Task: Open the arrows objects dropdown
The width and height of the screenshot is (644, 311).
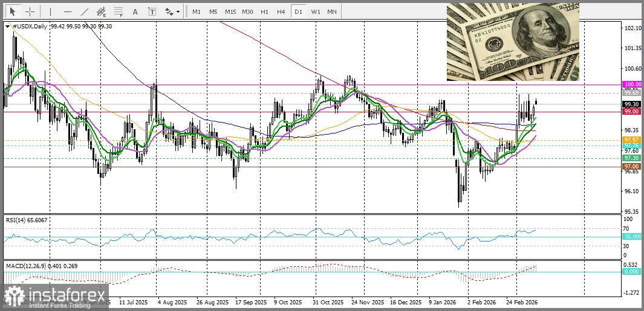Action: pyautogui.click(x=172, y=11)
